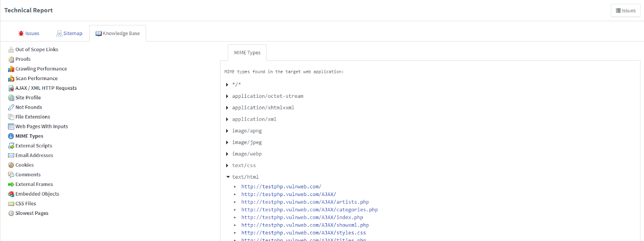Open the AJAX/artists.php URL link
The width and height of the screenshot is (644, 241).
pos(305,202)
